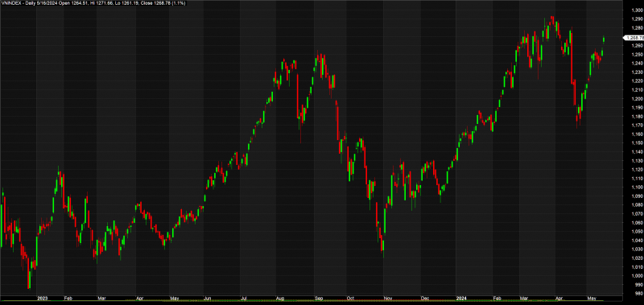Click the Dec month label on time axis
Screen dimensions: 644x305
pos(424,299)
